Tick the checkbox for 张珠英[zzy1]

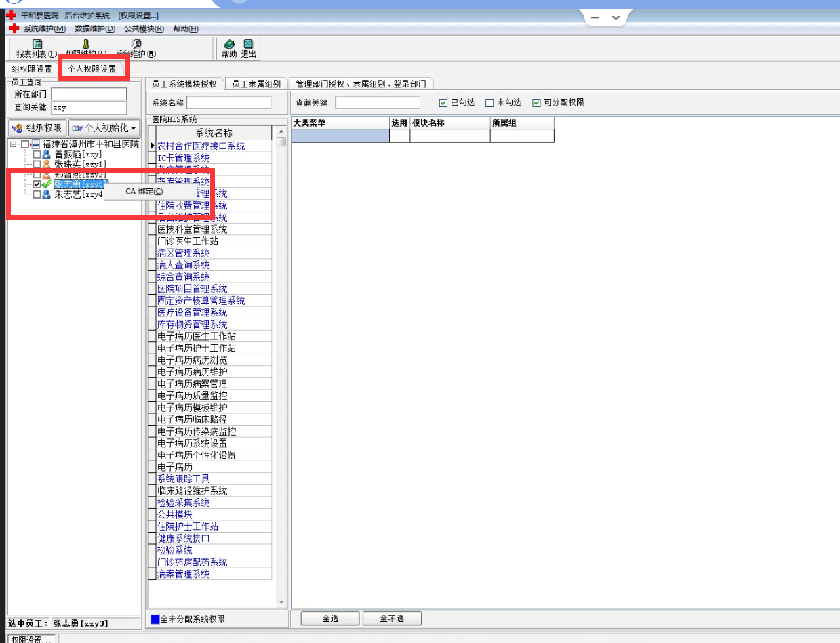37,164
